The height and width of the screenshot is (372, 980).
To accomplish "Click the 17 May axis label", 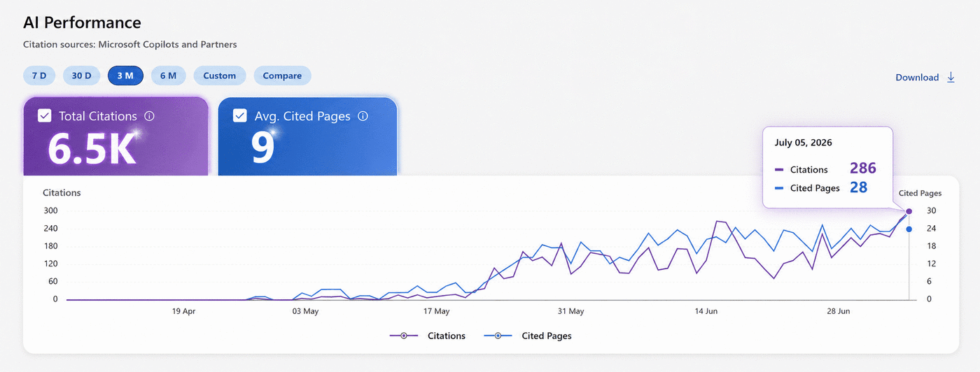I will [x=437, y=311].
